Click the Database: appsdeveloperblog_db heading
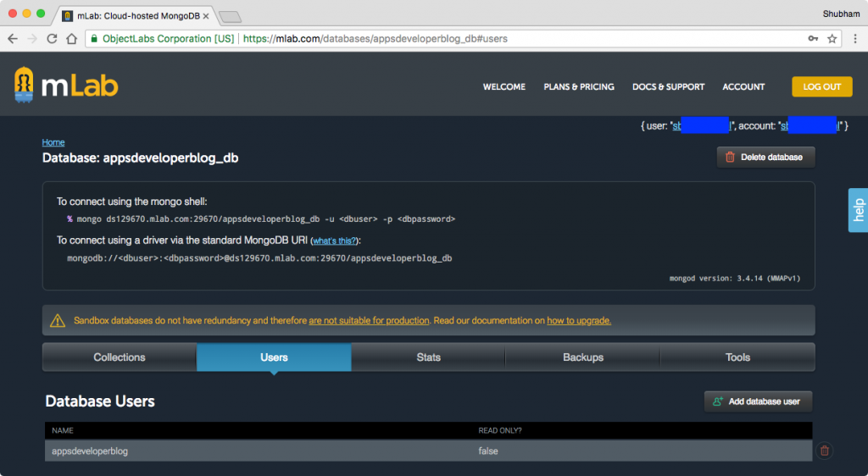Viewport: 868px width, 476px height. (140, 158)
